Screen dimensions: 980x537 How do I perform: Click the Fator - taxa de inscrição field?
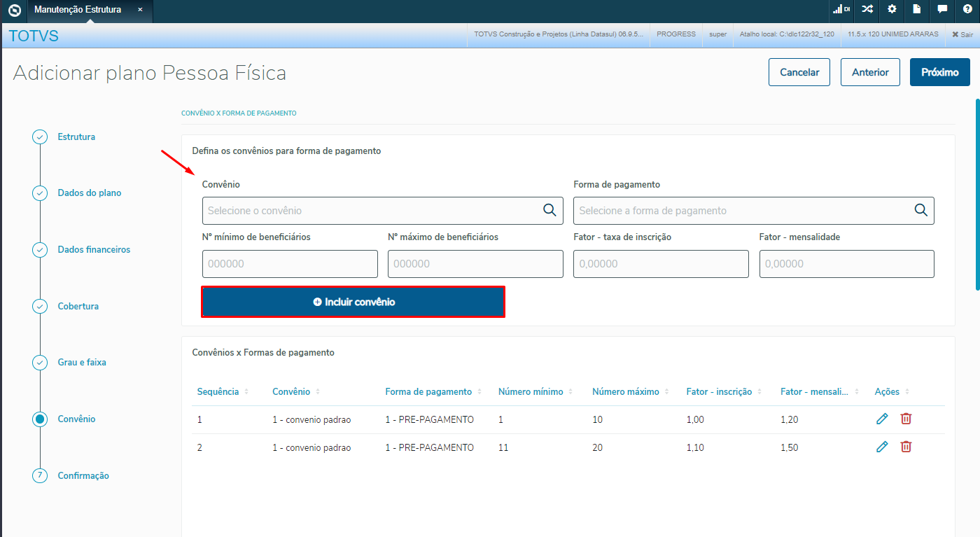pyautogui.click(x=661, y=264)
